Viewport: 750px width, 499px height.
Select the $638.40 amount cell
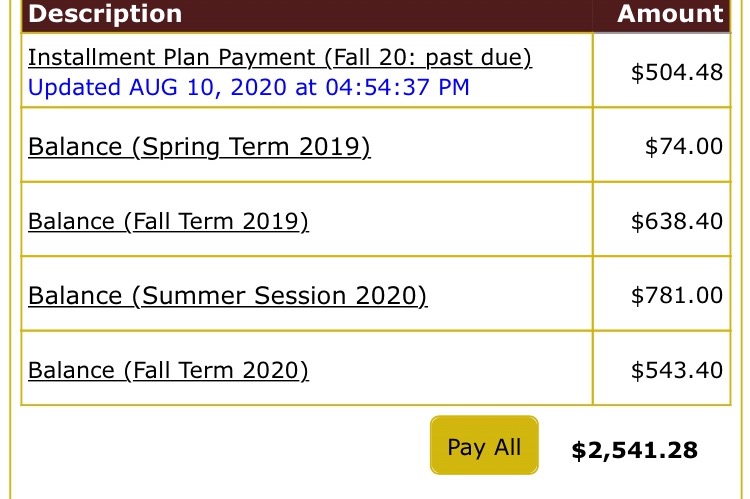click(x=676, y=221)
